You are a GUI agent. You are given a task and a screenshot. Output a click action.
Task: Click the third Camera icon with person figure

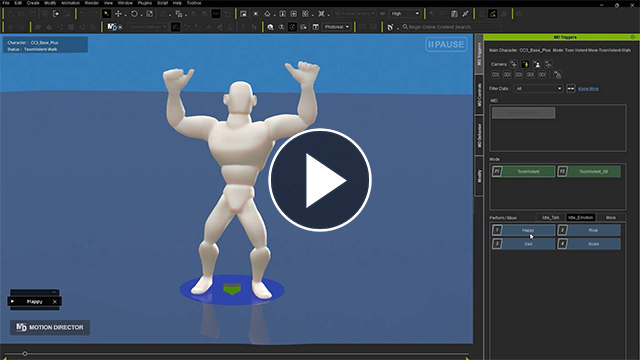(x=537, y=64)
